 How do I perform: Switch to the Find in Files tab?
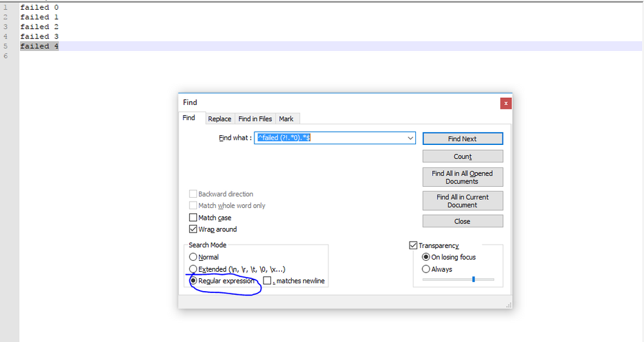255,119
